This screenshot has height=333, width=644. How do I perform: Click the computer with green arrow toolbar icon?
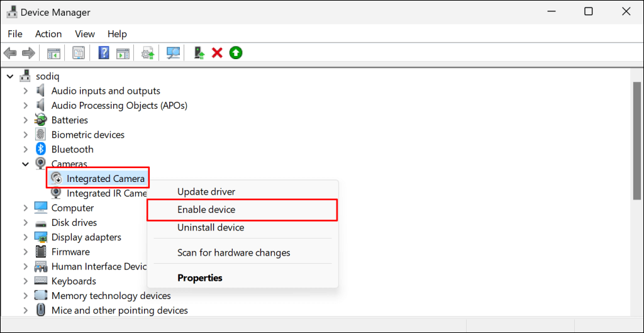coord(199,53)
